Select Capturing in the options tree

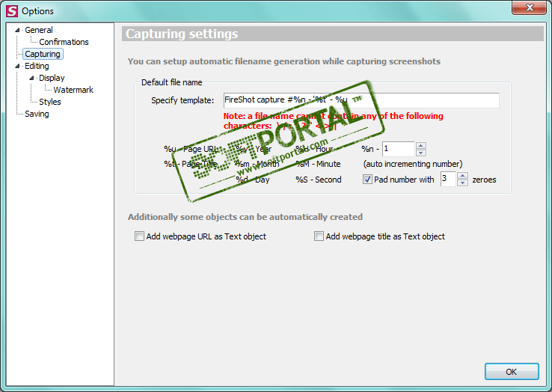click(x=43, y=54)
